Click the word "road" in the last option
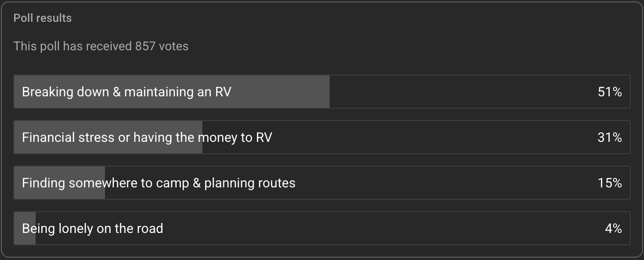The width and height of the screenshot is (644, 260). click(x=150, y=228)
